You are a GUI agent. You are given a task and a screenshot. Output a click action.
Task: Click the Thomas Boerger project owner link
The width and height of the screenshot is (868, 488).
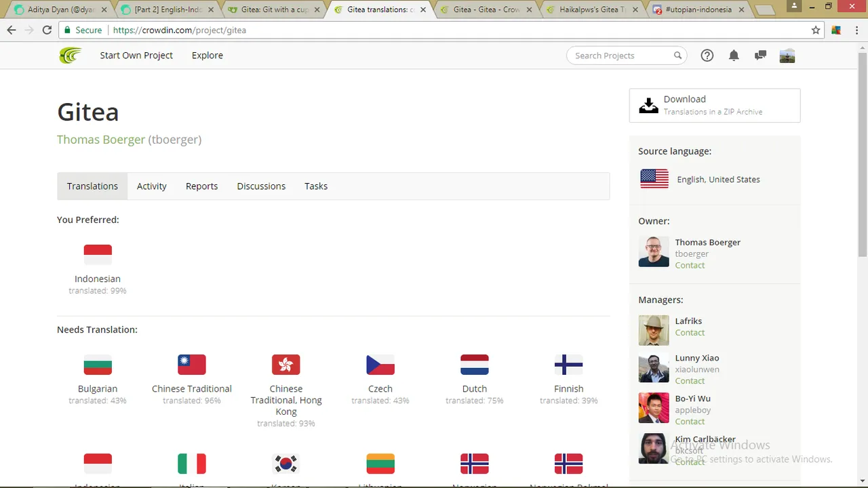(x=101, y=140)
